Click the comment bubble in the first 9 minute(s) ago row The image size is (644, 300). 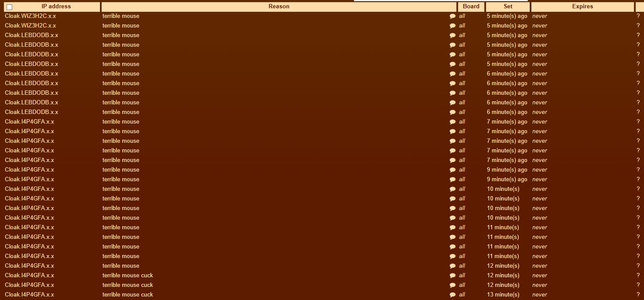click(452, 170)
